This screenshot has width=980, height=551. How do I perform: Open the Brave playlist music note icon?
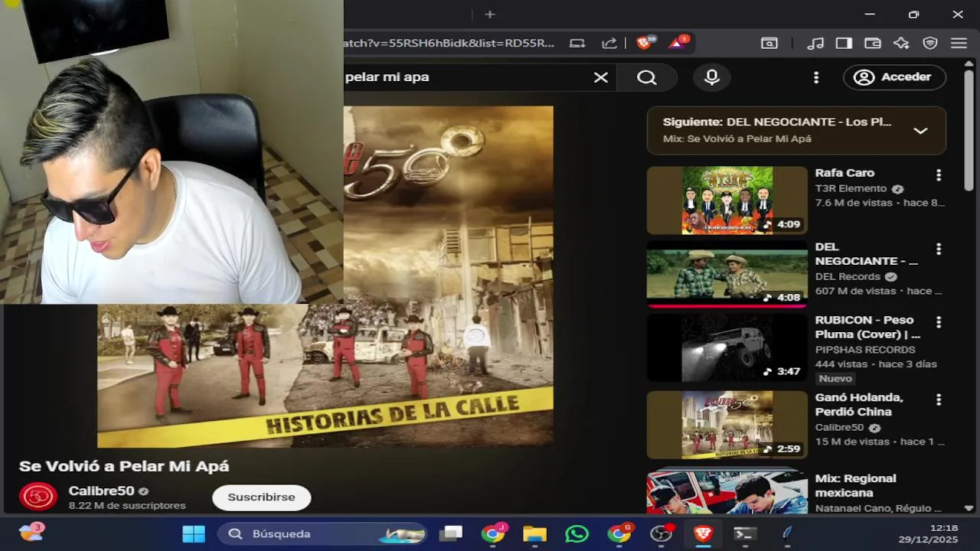tap(816, 44)
